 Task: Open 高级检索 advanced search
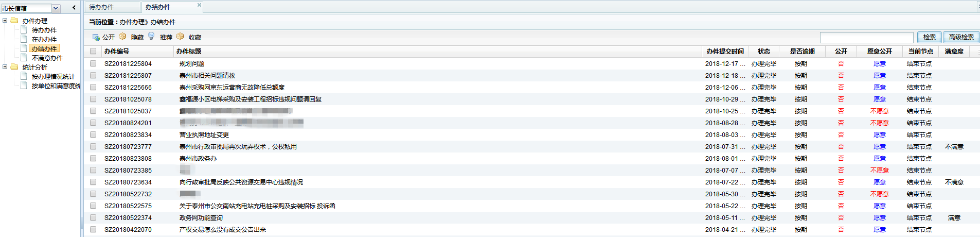(961, 37)
